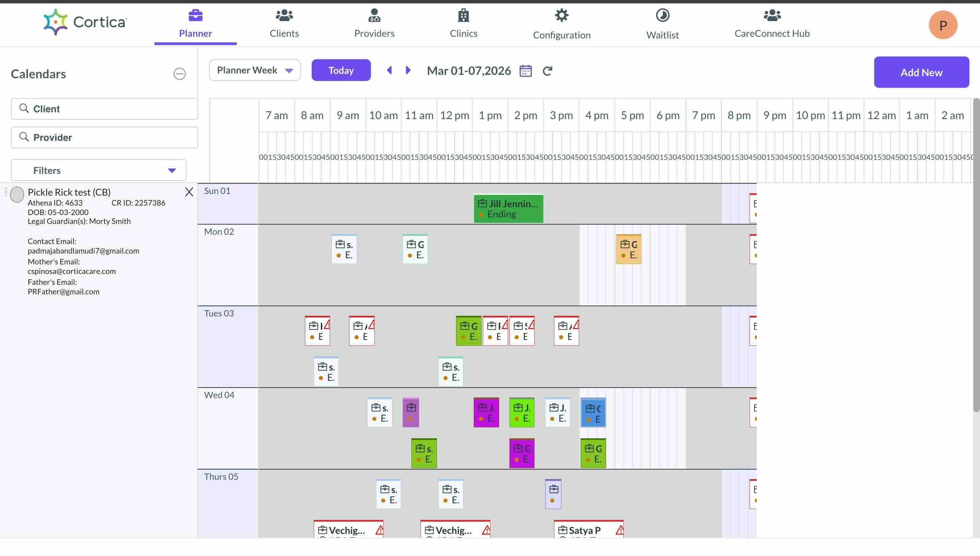Switch to the Waitlist tab

coord(663,24)
